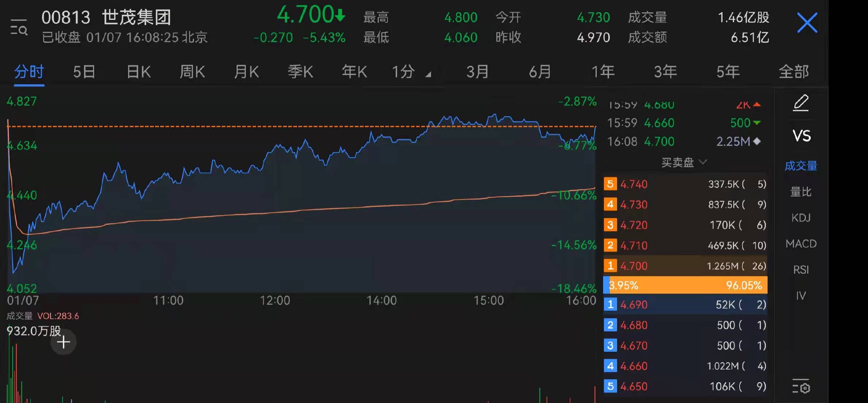Select the 1年 time range
The image size is (868, 403).
click(603, 72)
